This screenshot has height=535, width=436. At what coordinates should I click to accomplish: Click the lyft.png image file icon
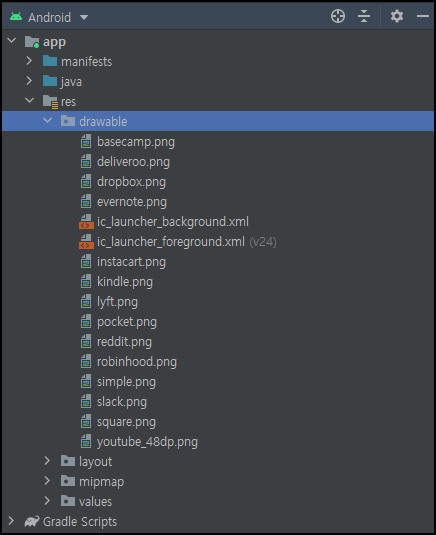tap(86, 302)
